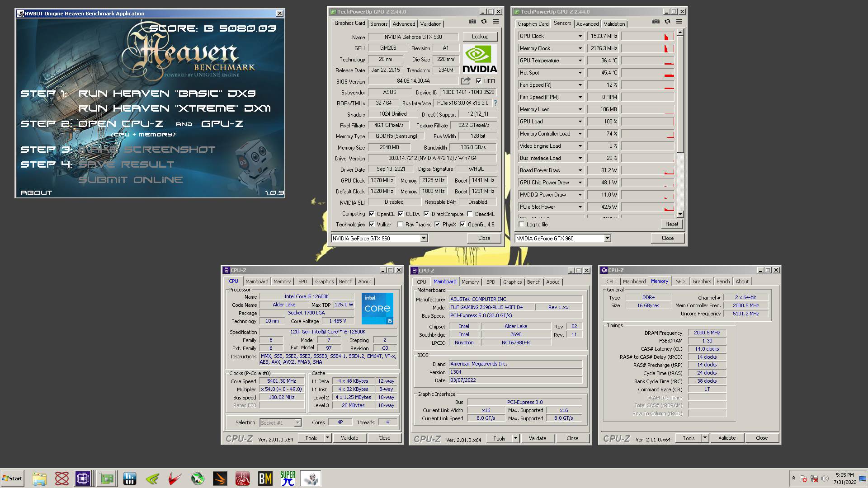868x488 pixels.
Task: Click refresh icon in GPU-Z Sensors window
Action: click(x=667, y=22)
